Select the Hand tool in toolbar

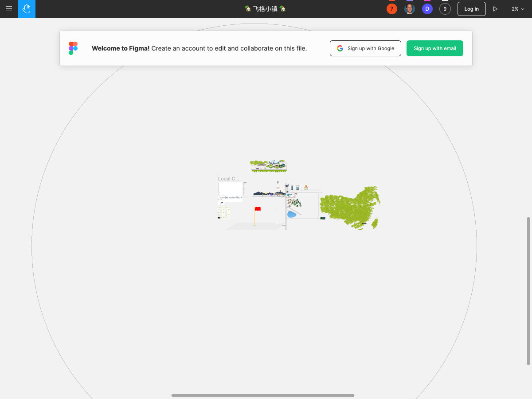[x=27, y=9]
